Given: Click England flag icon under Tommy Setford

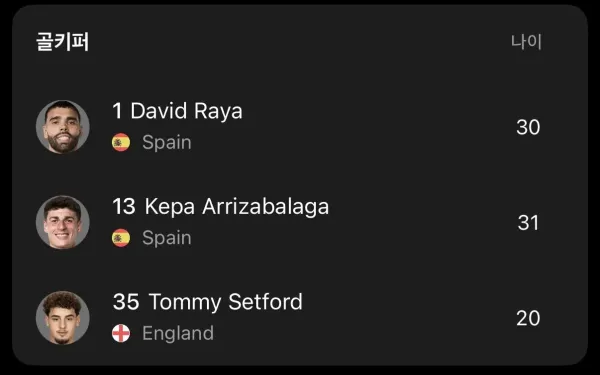Looking at the screenshot, I should [x=121, y=333].
